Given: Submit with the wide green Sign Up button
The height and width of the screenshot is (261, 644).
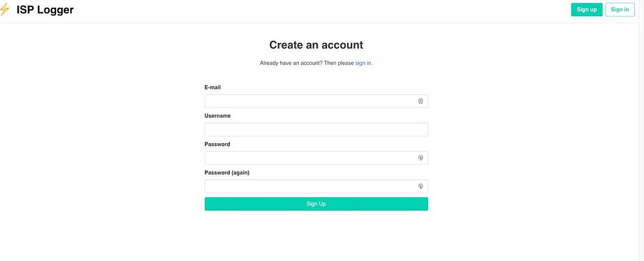Looking at the screenshot, I should tap(316, 204).
